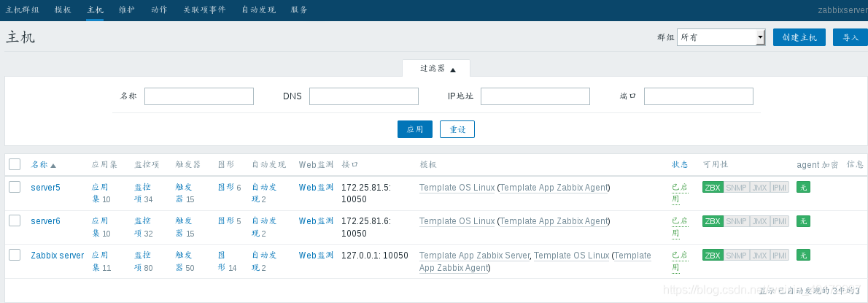Click ZBX availability badge for server5
The image size is (868, 303).
point(713,188)
